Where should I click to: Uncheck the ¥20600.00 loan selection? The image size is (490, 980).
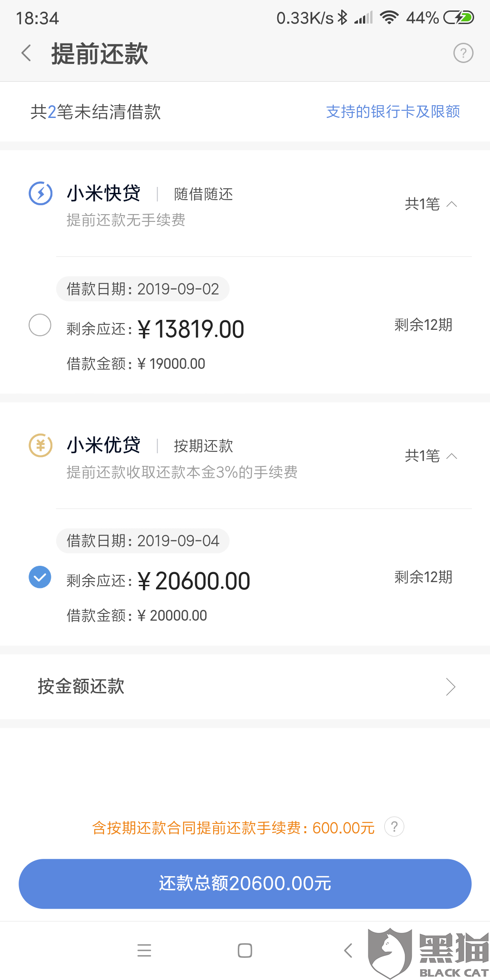coord(40,577)
